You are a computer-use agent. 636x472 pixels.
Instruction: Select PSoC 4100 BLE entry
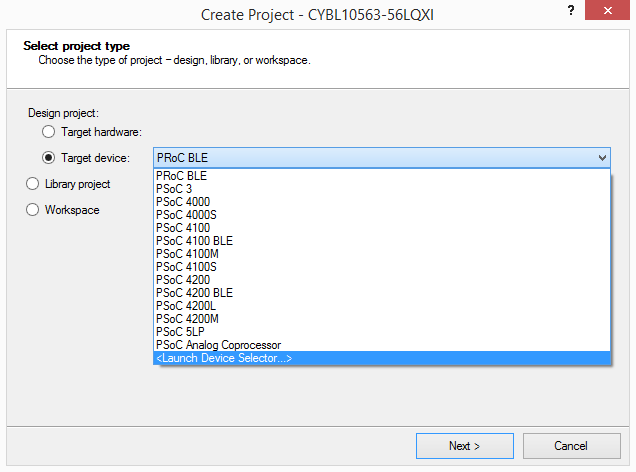(194, 241)
